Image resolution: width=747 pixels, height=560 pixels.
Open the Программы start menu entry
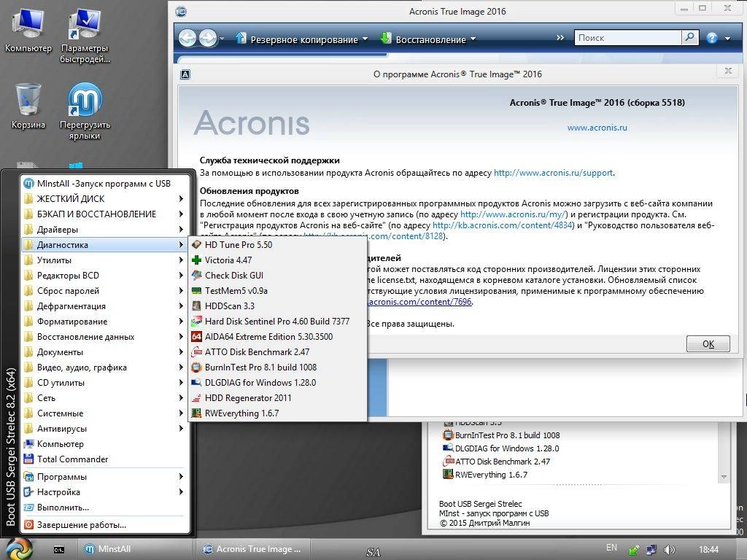coord(106,477)
